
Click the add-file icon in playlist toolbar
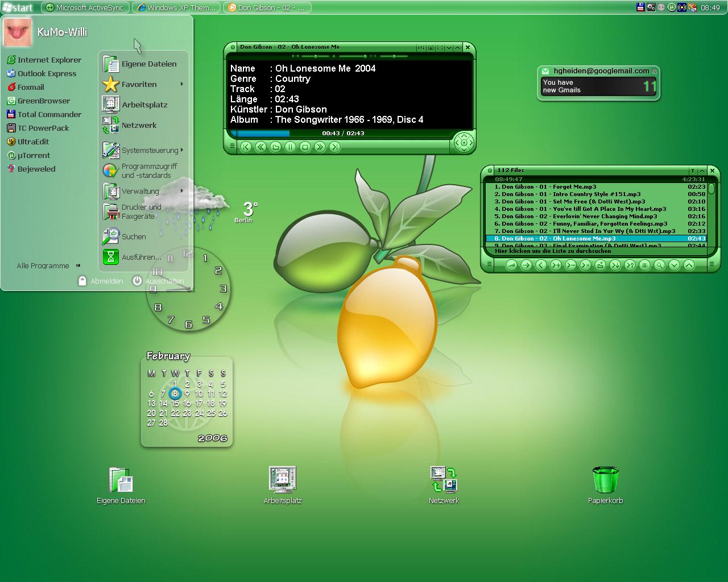point(556,265)
